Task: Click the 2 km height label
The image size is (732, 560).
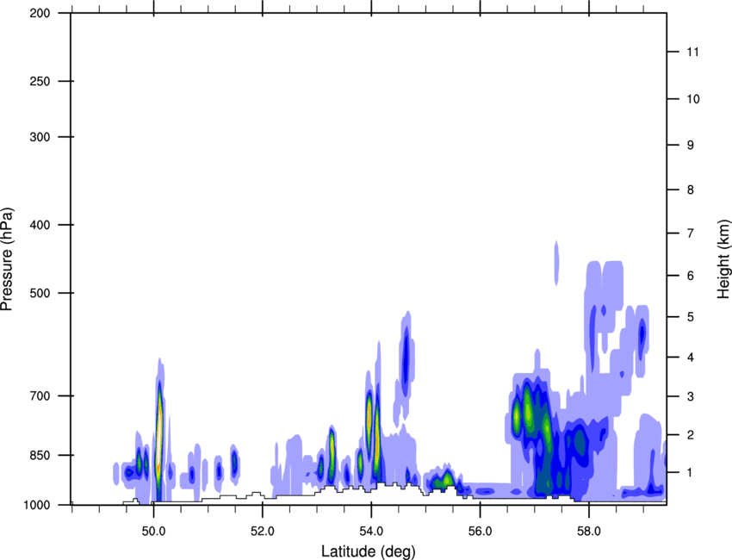Action: [691, 435]
